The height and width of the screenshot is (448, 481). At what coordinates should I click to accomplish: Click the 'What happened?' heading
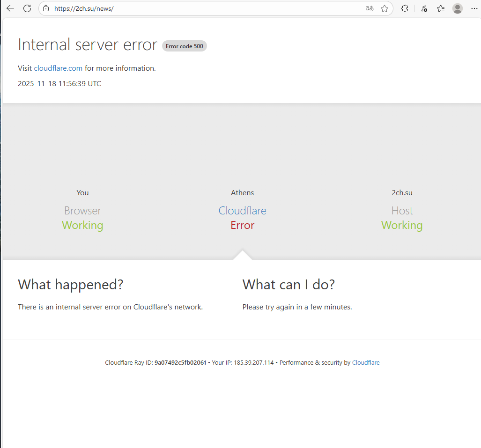point(71,285)
